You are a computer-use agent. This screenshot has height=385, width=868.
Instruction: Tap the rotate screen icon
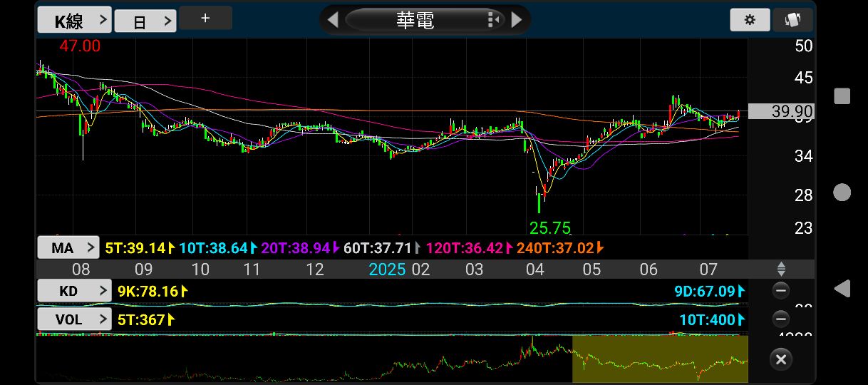click(792, 20)
